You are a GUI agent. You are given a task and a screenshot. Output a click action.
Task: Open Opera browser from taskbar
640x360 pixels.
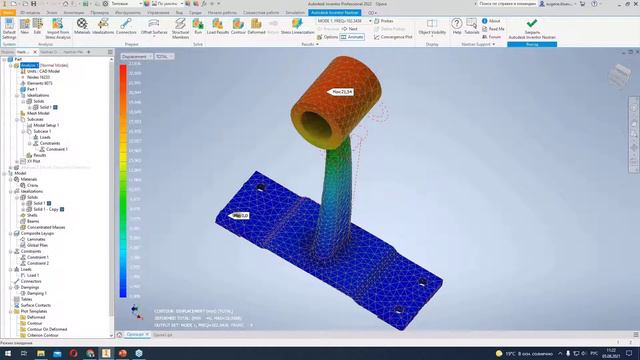coord(73,353)
